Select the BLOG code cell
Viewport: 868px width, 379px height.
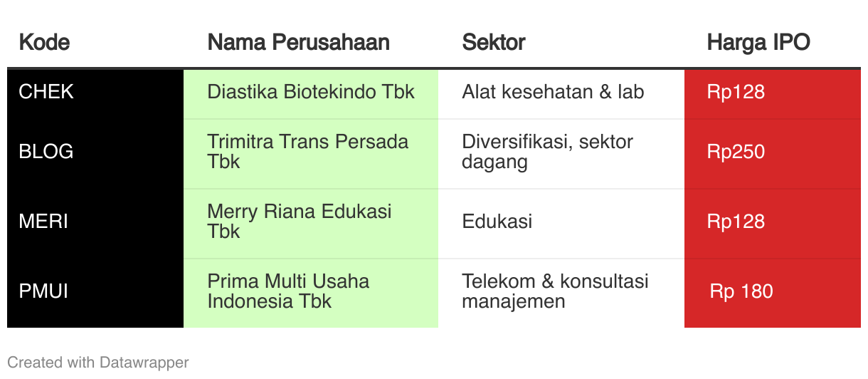click(x=46, y=152)
